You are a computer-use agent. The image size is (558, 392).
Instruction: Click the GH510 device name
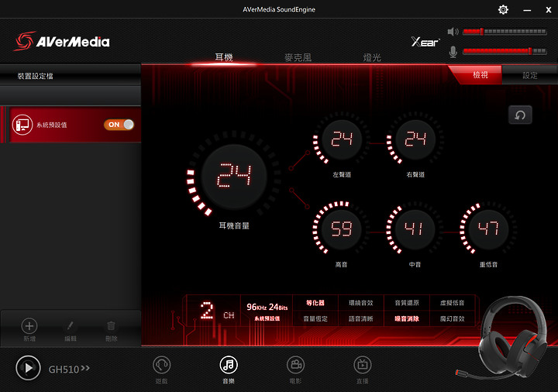pos(64,370)
